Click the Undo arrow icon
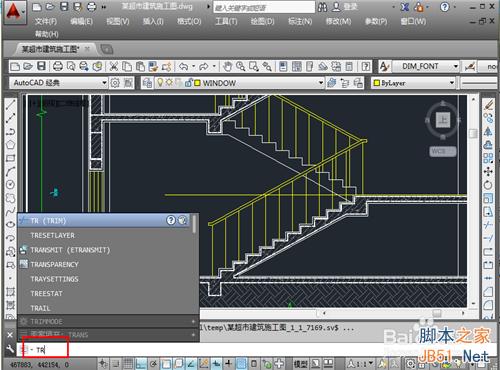This screenshot has height=370, width=500. [184, 66]
